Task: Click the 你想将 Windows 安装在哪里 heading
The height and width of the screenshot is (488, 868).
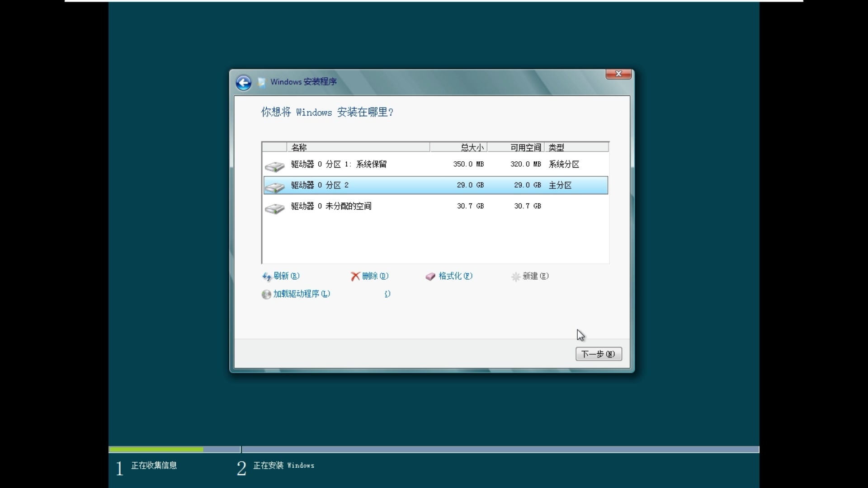Action: [327, 112]
